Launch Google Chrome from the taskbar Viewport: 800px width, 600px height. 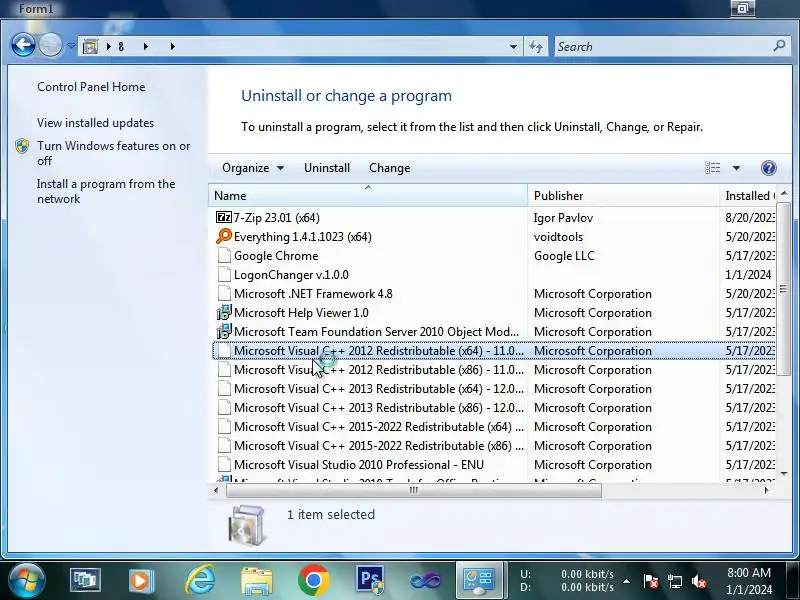[313, 580]
